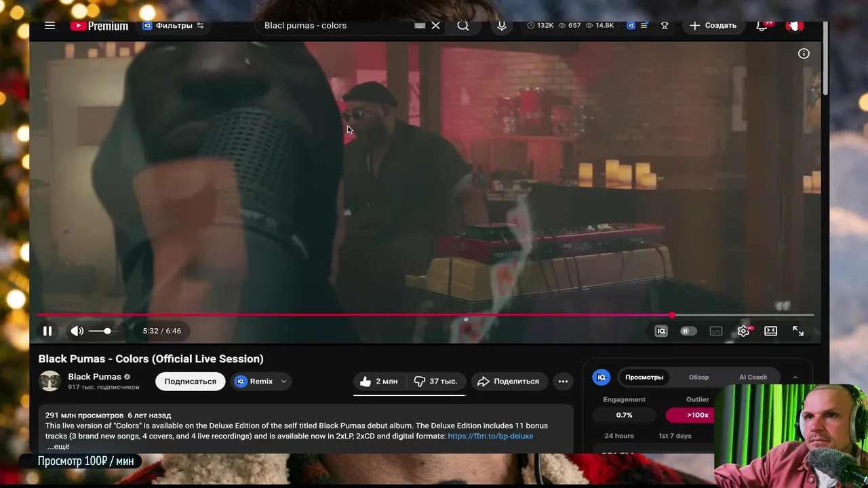This screenshot has height=488, width=868.
Task: Click the 917 тыс. подписчиков subscriber count
Action: point(103,387)
